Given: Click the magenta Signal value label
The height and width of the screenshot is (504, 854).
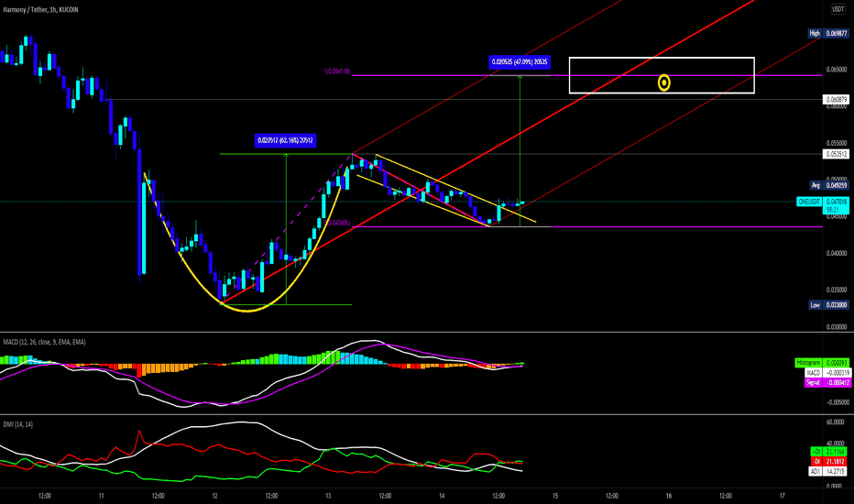Looking at the screenshot, I should tap(827, 382).
